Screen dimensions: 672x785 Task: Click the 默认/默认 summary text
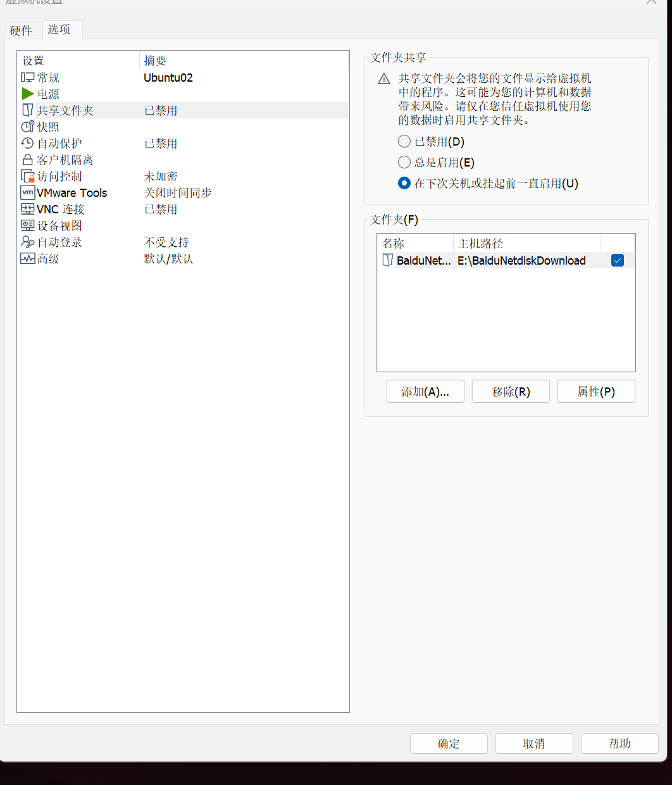(168, 258)
